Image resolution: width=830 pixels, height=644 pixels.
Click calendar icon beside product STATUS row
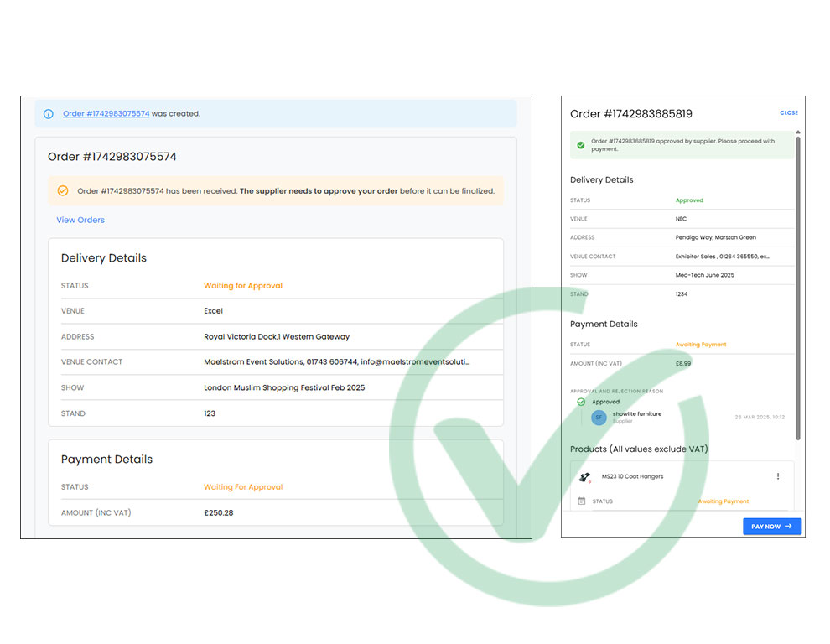tap(582, 501)
